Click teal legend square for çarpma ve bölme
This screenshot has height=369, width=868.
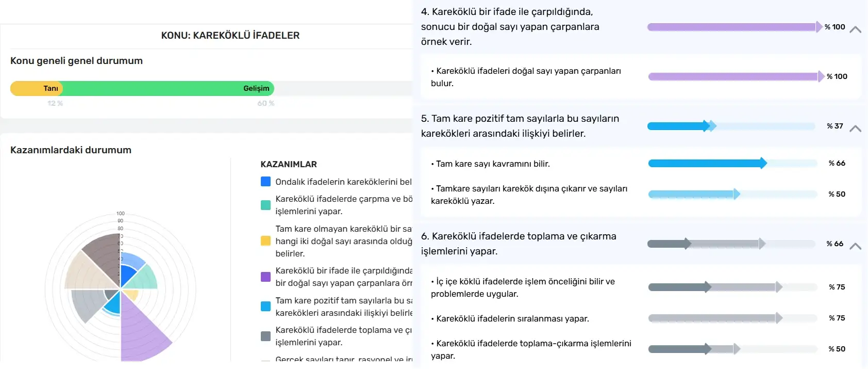click(x=265, y=205)
